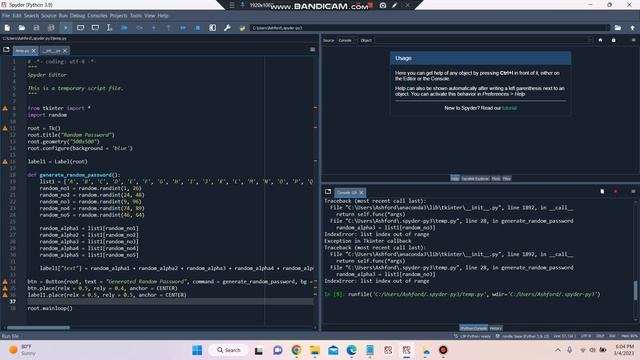Open the editor file browser icon
Viewport: 640px width, 360px height.
point(6,50)
